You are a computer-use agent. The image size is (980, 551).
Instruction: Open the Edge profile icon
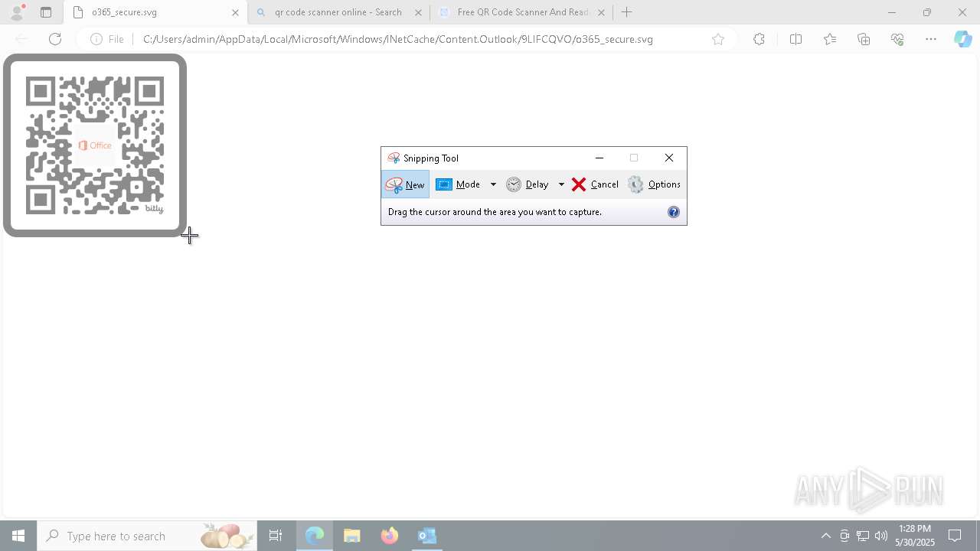coord(17,12)
